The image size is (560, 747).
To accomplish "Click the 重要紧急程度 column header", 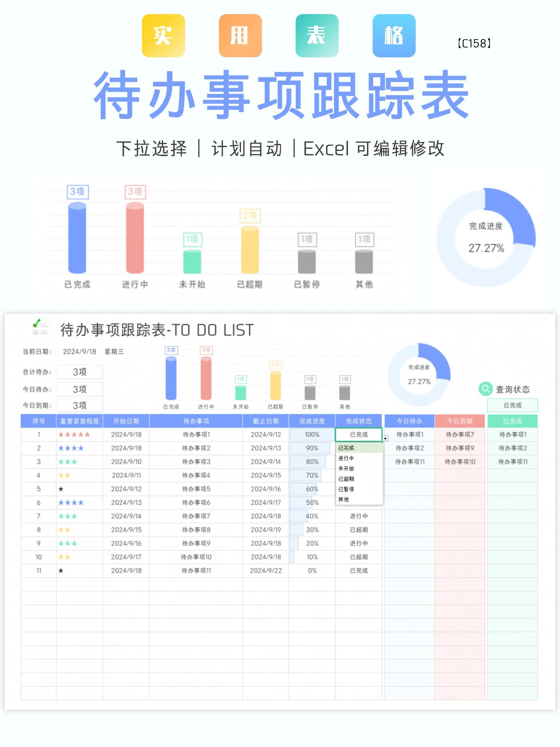I will (x=79, y=421).
